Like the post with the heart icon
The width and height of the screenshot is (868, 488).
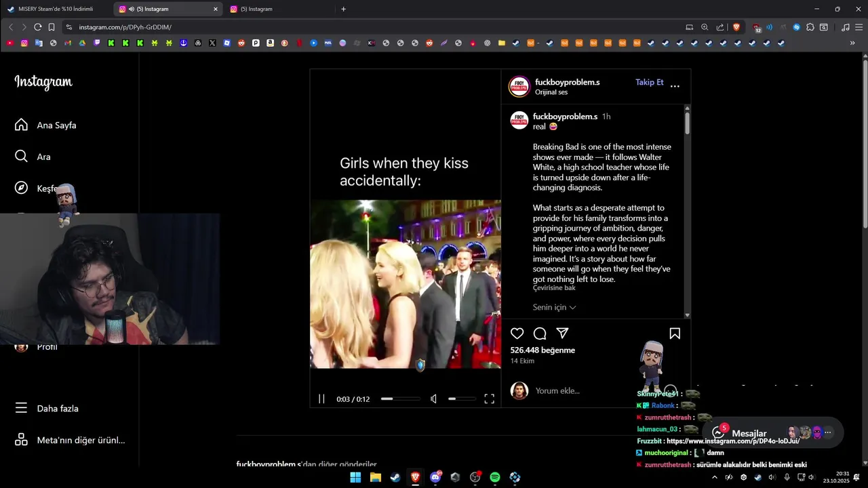[x=517, y=333]
